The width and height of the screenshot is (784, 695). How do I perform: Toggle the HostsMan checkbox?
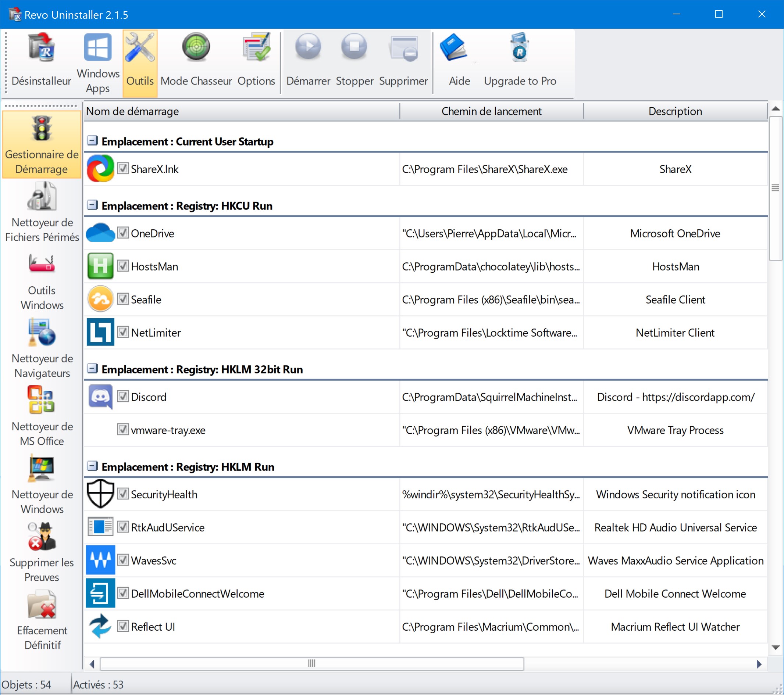pyautogui.click(x=123, y=266)
